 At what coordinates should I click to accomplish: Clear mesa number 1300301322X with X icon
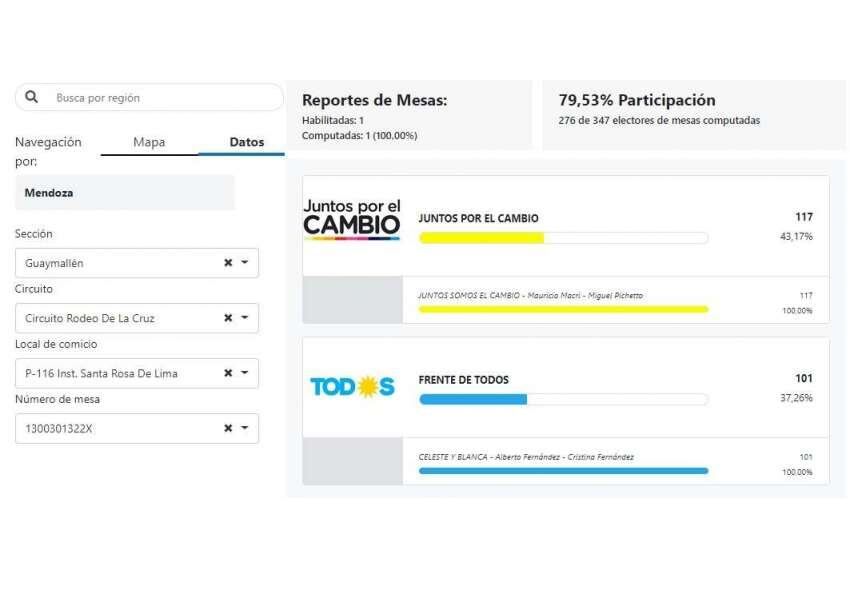click(228, 427)
